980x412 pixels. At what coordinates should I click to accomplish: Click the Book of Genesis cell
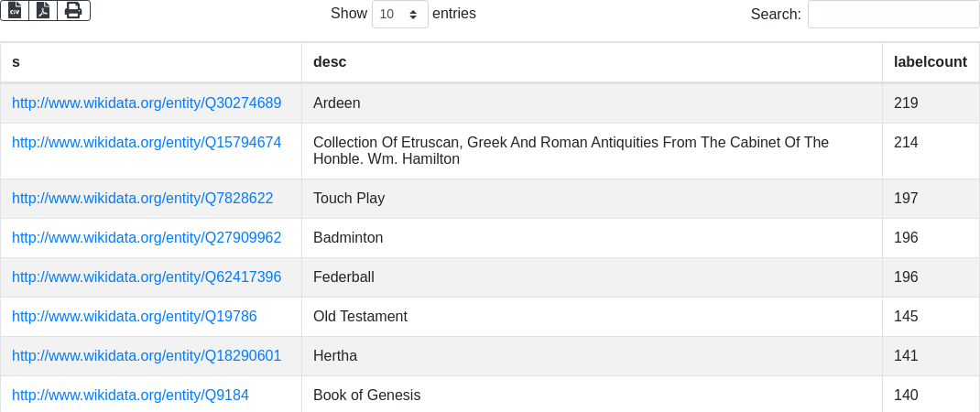click(x=366, y=396)
